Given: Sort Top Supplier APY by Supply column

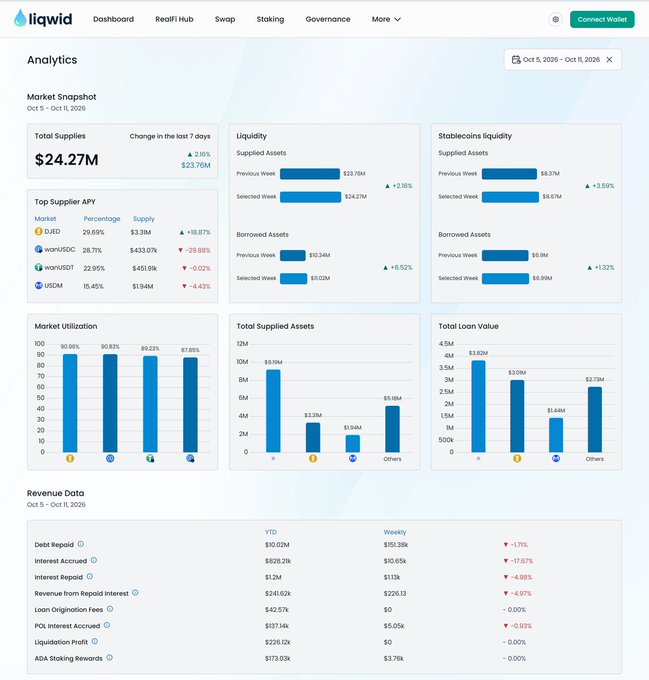Looking at the screenshot, I should click(x=143, y=219).
